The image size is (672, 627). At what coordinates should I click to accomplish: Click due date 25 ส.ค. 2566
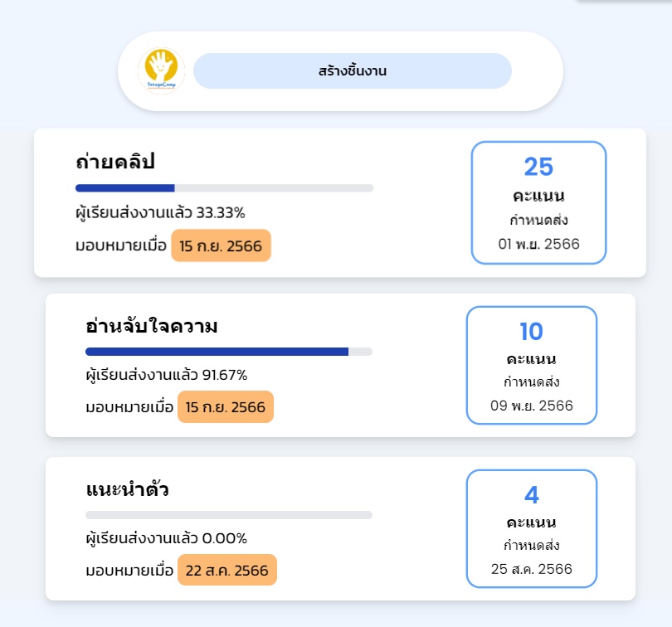(532, 569)
